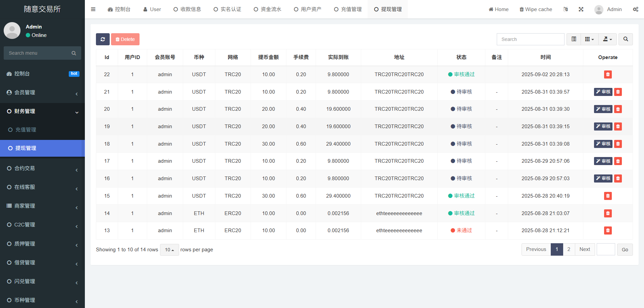This screenshot has width=644, height=308.
Task: Open the language translate icon
Action: (x=566, y=9)
